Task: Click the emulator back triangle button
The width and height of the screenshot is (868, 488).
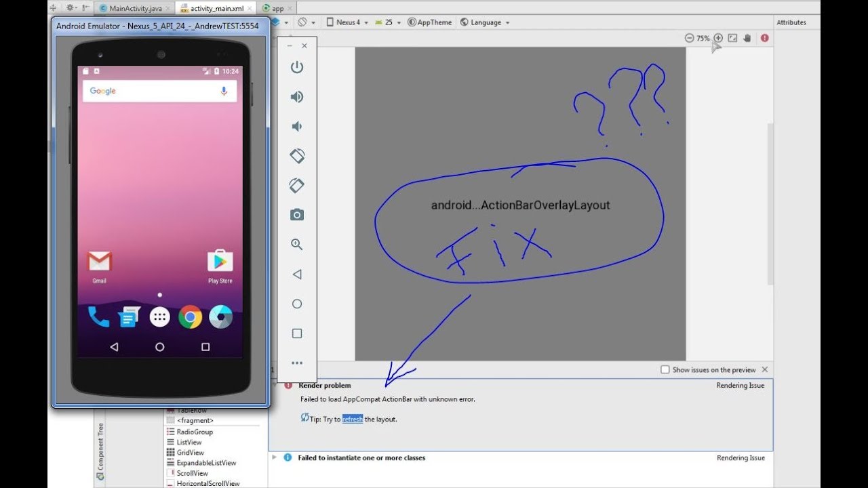Action: click(x=296, y=274)
